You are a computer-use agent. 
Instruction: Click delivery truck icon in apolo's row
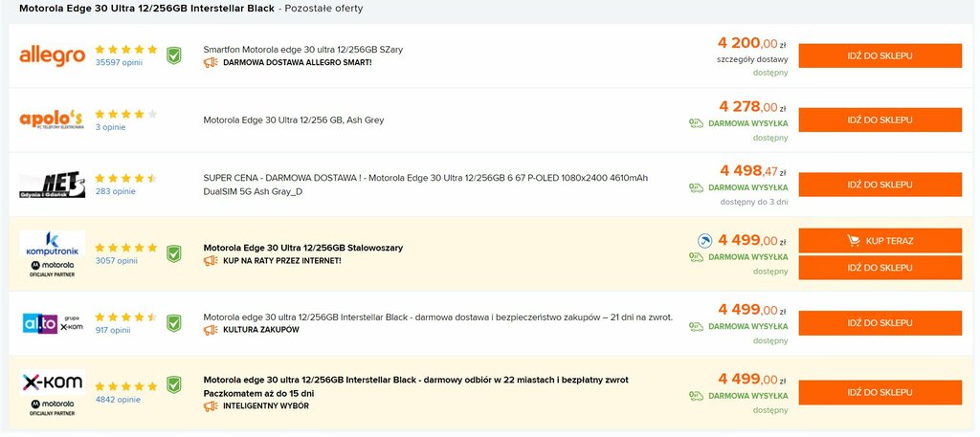point(697,123)
